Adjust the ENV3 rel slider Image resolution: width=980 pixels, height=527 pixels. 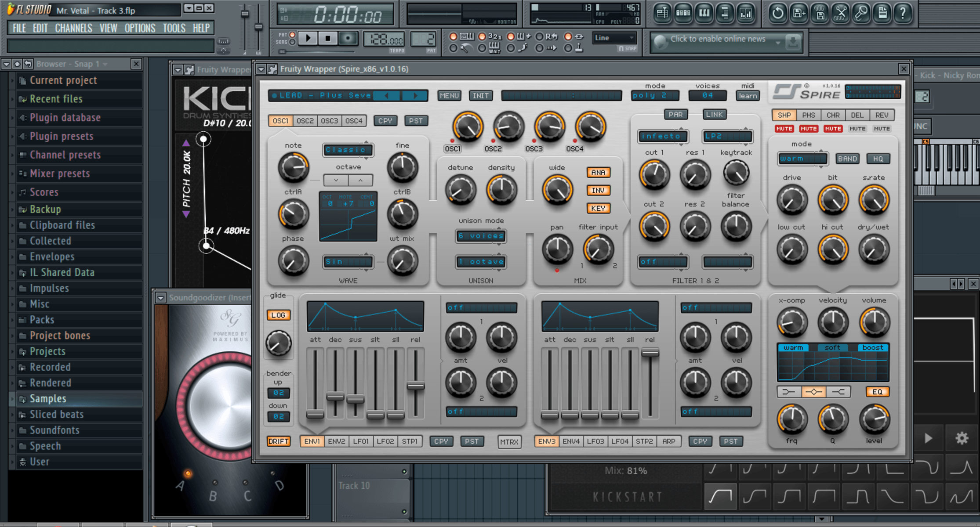tap(650, 353)
